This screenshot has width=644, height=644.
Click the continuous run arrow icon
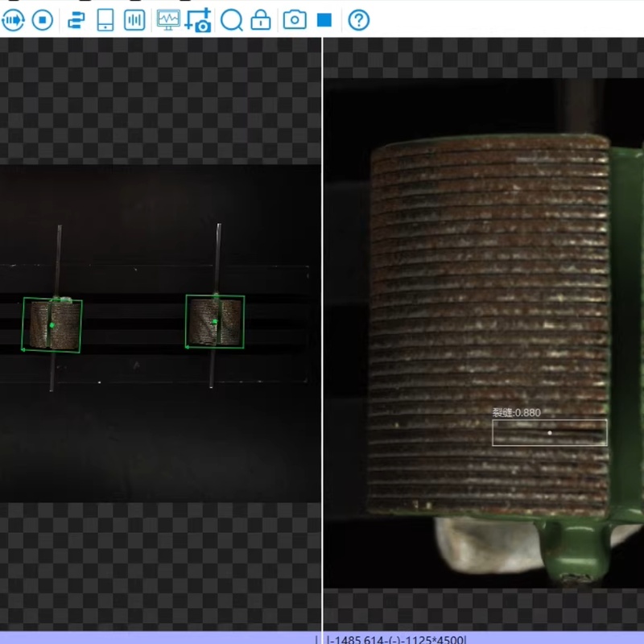click(13, 19)
